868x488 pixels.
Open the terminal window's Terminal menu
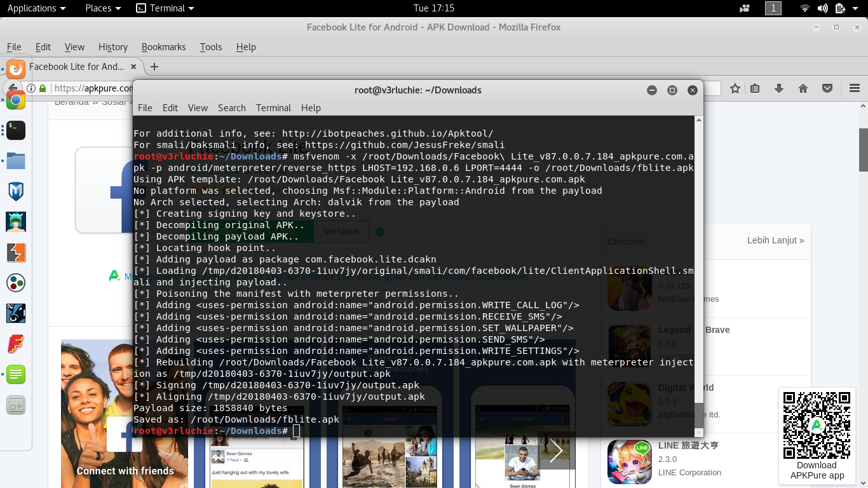[273, 108]
